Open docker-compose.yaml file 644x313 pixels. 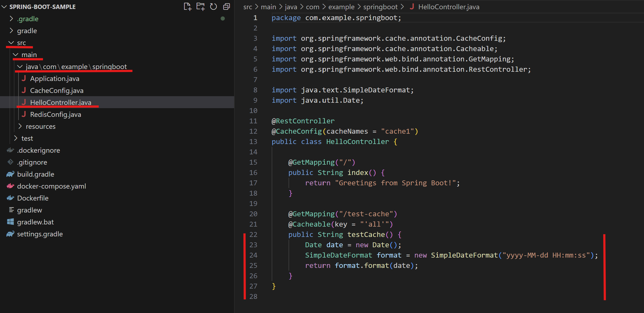[51, 186]
